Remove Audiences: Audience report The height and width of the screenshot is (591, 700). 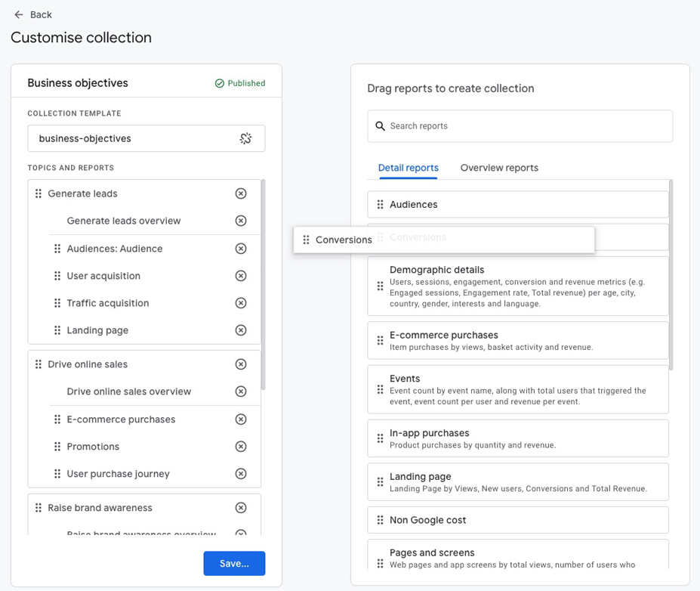(x=241, y=249)
